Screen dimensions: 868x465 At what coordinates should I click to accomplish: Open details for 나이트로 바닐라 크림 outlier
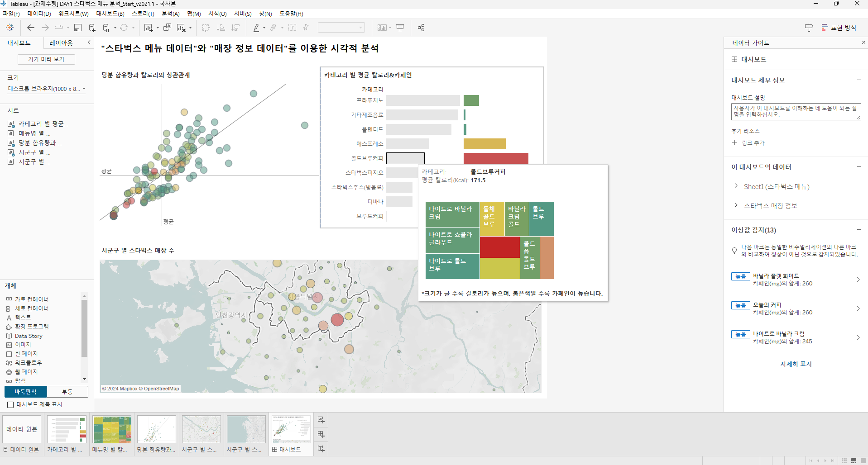858,337
